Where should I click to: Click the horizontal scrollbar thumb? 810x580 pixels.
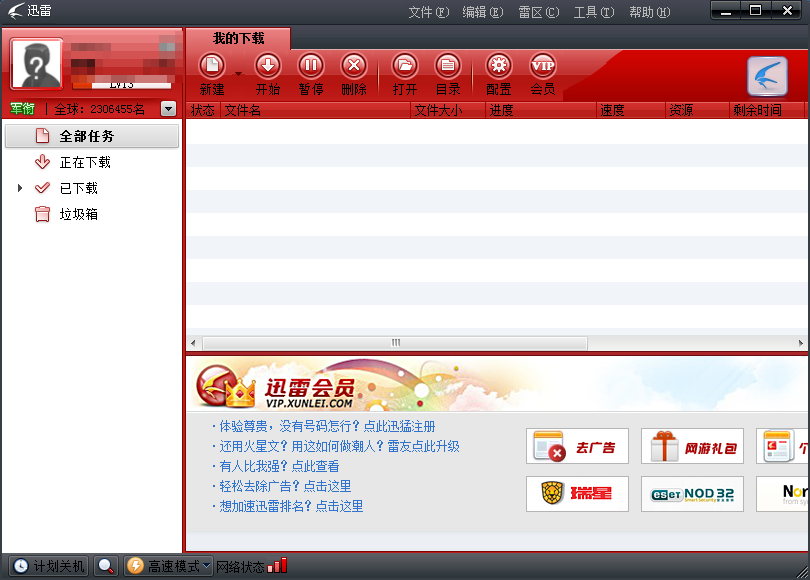pos(395,343)
